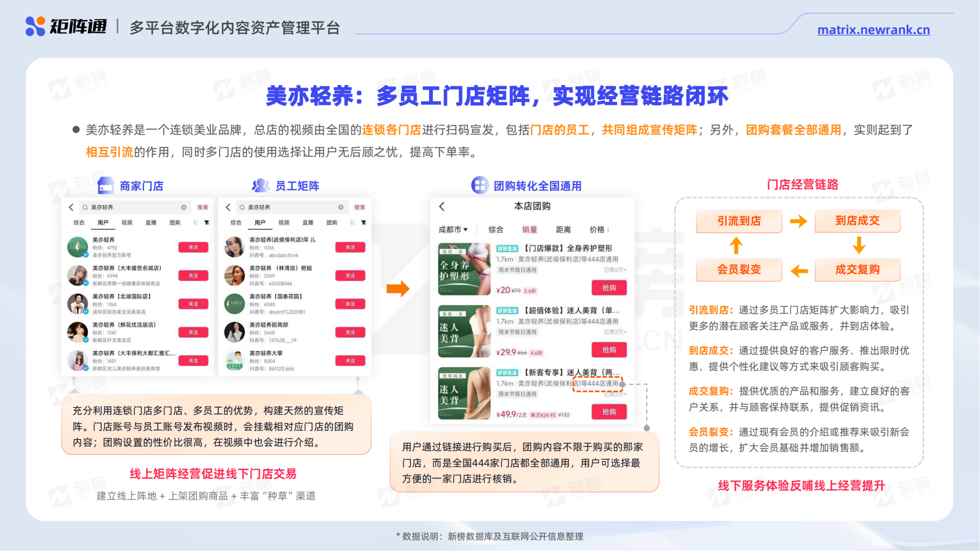Click the 引流到店 box
This screenshot has width=980, height=551.
click(x=740, y=221)
